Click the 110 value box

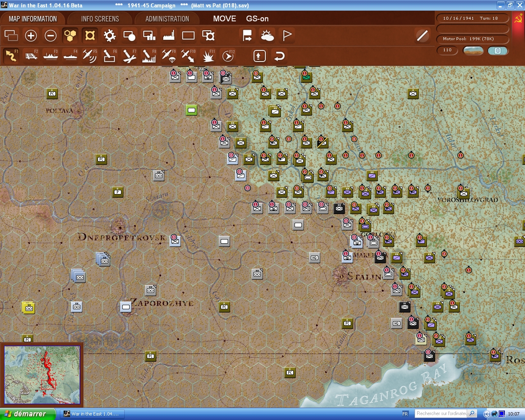tap(447, 50)
